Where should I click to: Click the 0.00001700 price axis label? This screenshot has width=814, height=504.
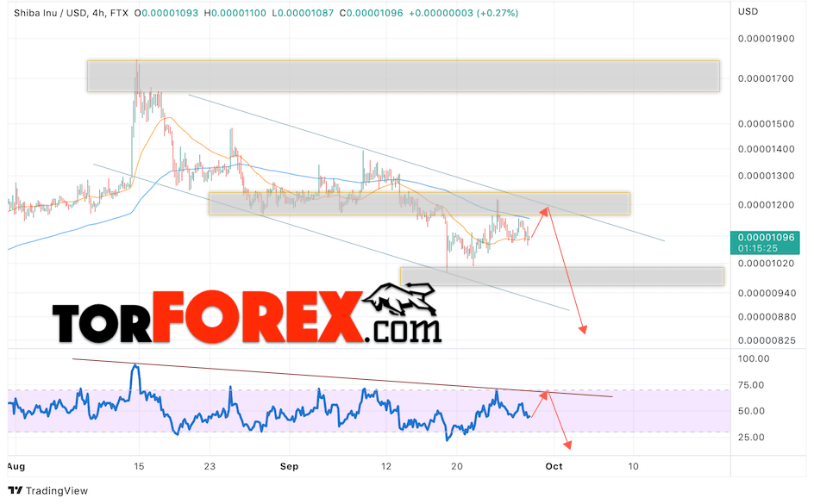tap(767, 78)
